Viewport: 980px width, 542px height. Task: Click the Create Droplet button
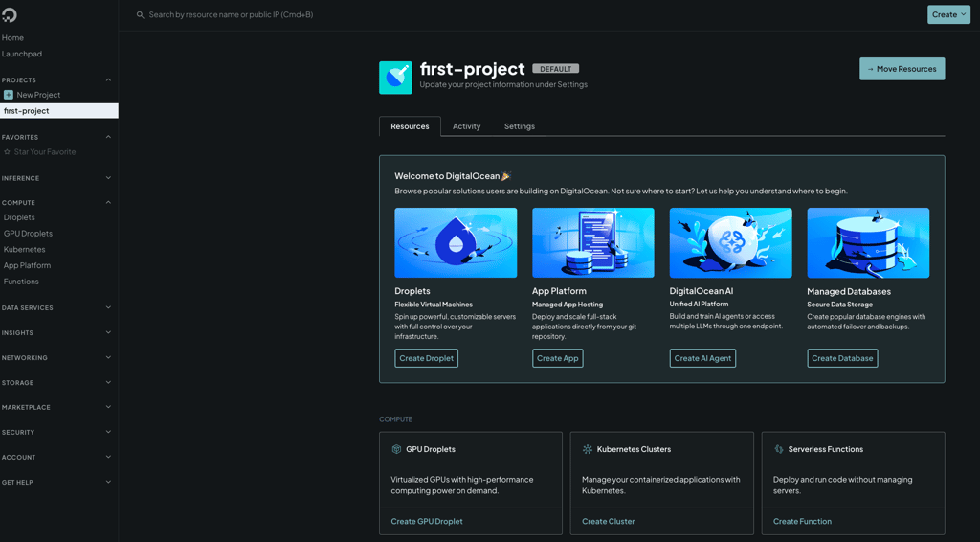(426, 358)
